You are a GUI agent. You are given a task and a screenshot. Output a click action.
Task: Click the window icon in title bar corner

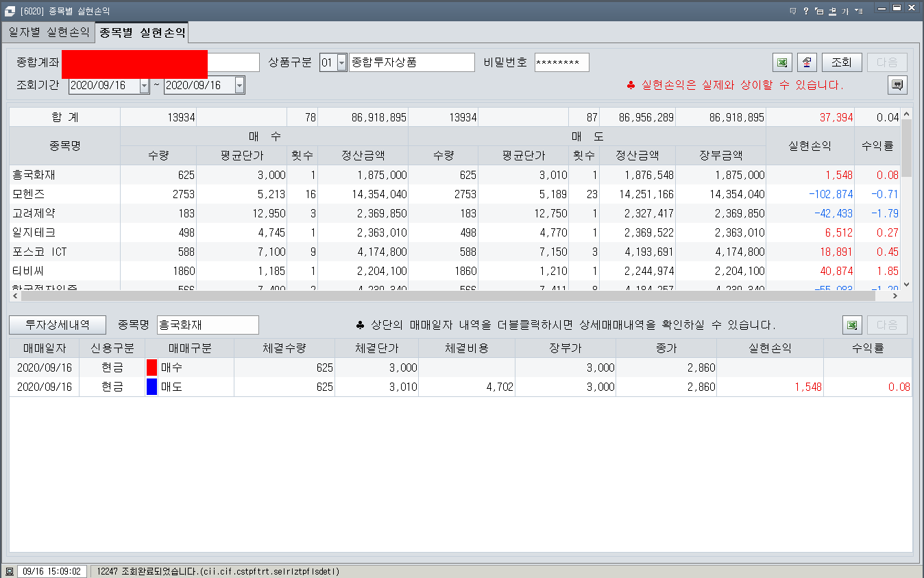[x=9, y=11]
